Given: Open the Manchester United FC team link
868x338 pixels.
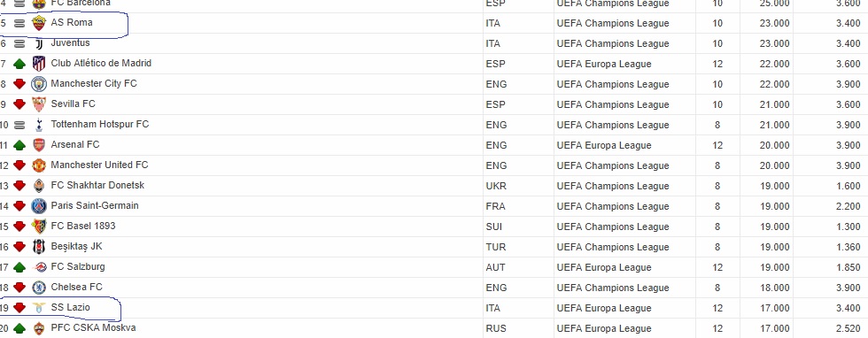Looking at the screenshot, I should click(x=99, y=165).
